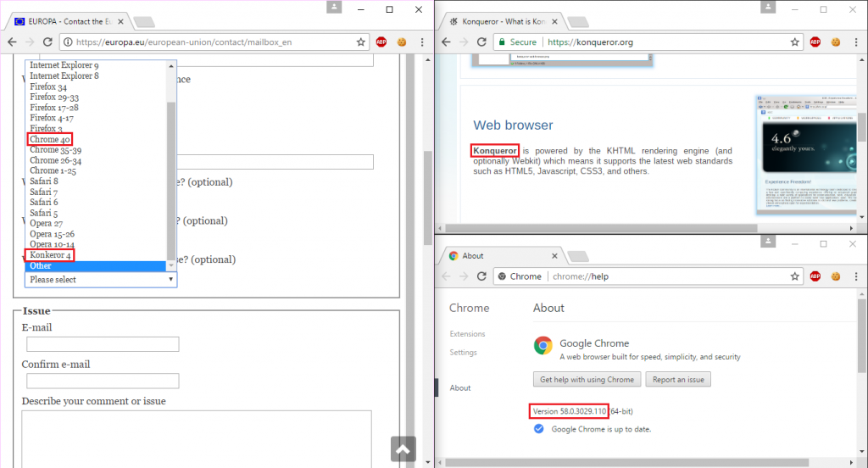Image resolution: width=868 pixels, height=468 pixels.
Task: Expand the "Please select" combo box
Action: coord(100,279)
